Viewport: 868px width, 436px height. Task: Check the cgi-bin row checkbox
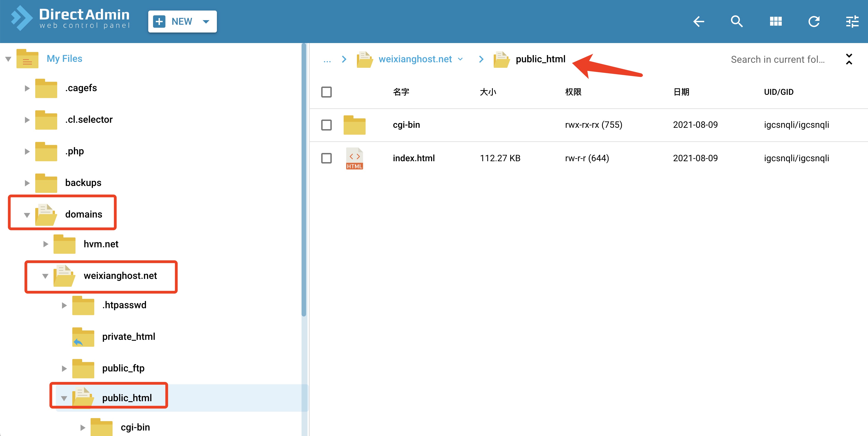click(x=326, y=125)
